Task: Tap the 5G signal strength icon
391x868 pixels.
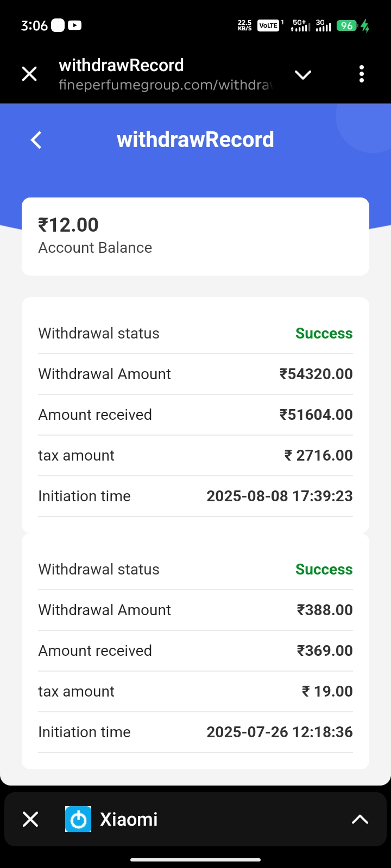Action: pos(300,25)
